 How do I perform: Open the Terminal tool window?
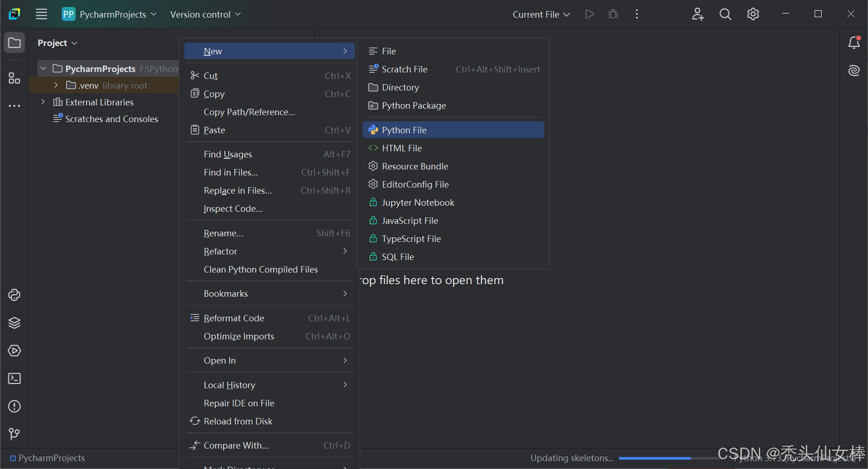click(14, 378)
